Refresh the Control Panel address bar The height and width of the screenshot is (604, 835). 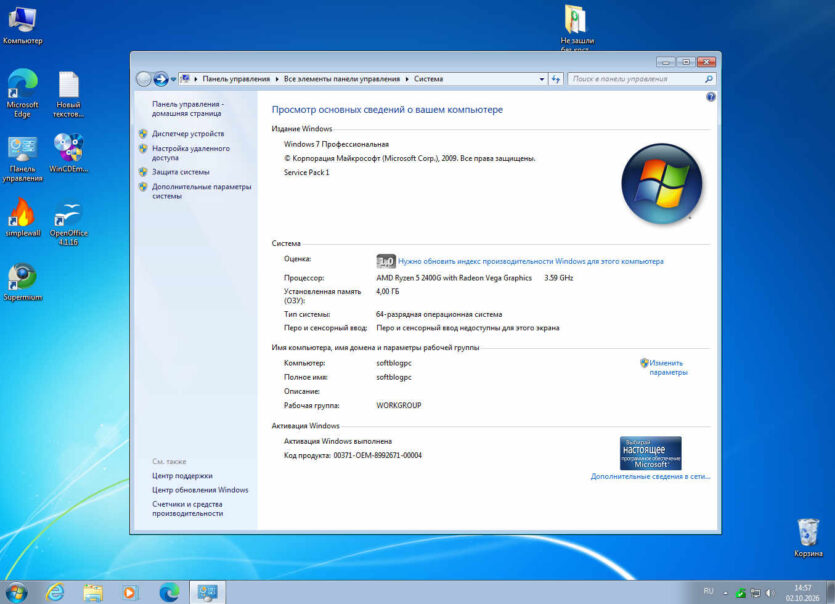pos(556,79)
